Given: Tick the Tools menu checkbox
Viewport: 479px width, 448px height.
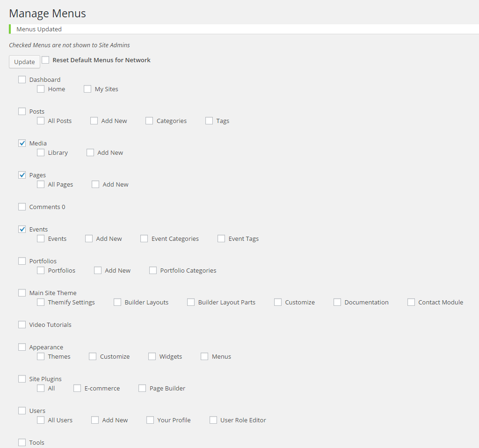Looking at the screenshot, I should click(x=22, y=442).
